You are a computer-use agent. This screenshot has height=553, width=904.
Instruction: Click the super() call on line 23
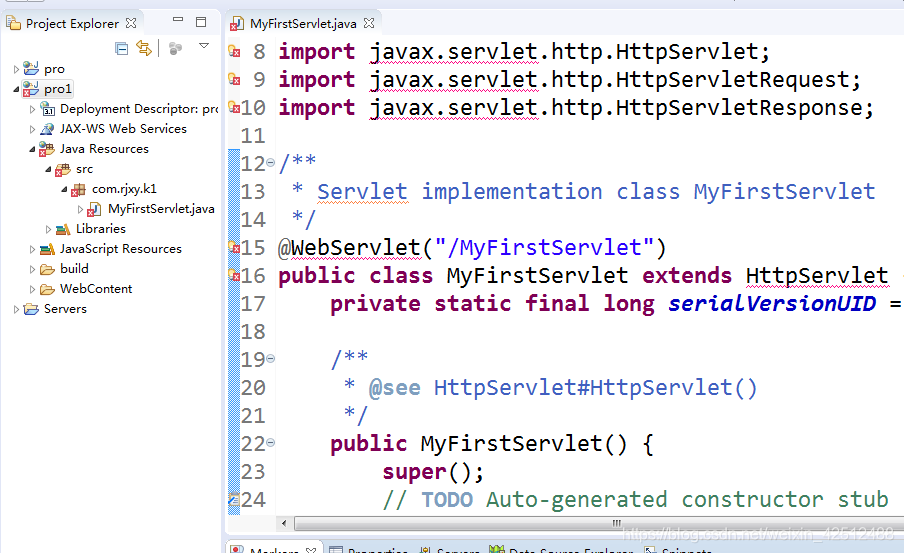coord(433,472)
